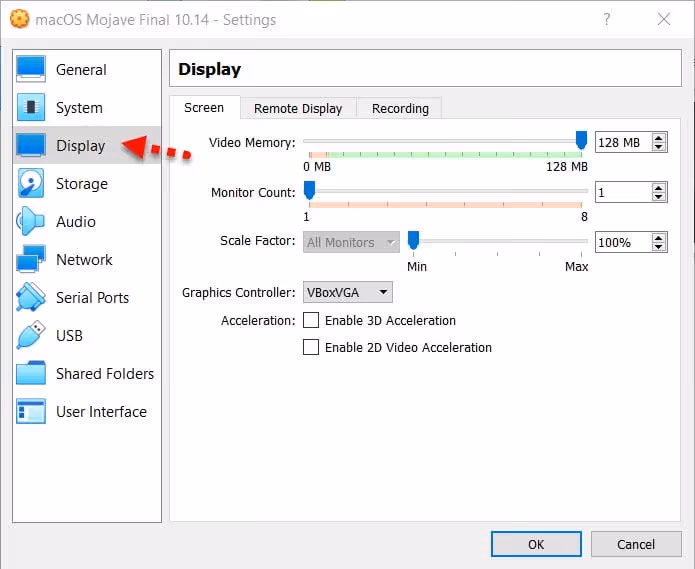The width and height of the screenshot is (695, 569).
Task: Select General in the settings list
Action: 87,70
